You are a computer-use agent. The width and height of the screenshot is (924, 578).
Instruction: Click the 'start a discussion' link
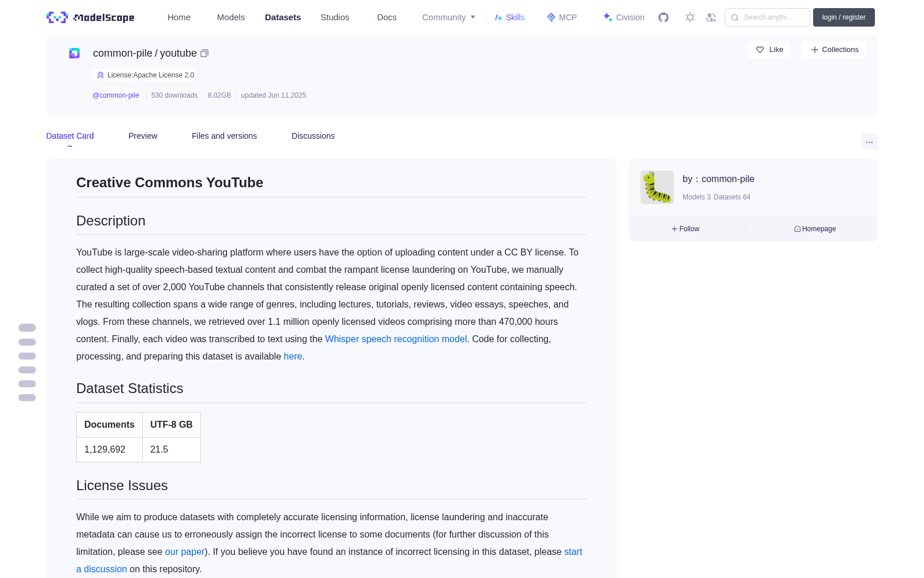click(573, 552)
